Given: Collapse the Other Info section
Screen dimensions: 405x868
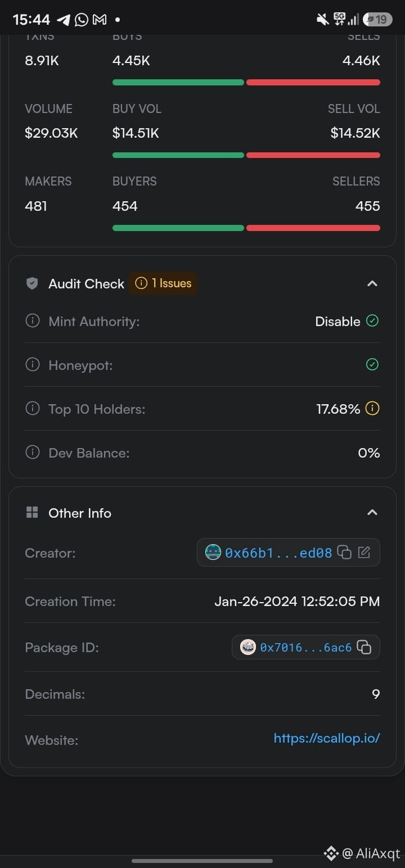Looking at the screenshot, I should 372,513.
